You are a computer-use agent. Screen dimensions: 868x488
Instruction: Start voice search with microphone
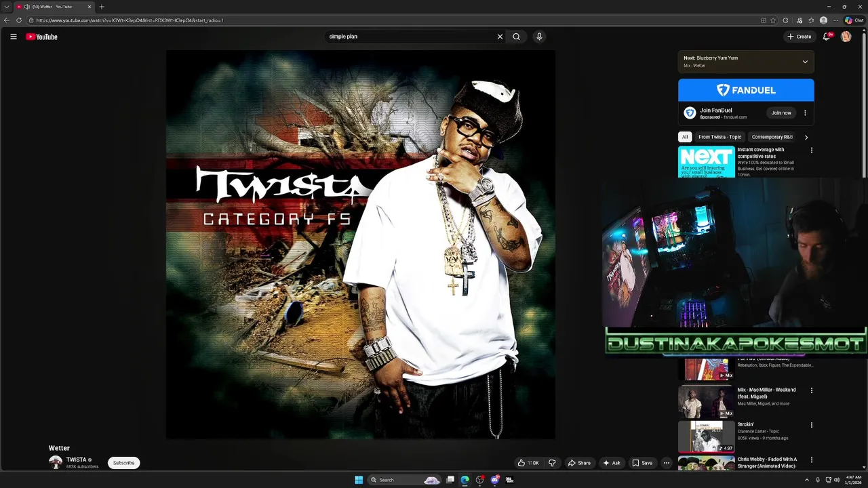tap(539, 37)
